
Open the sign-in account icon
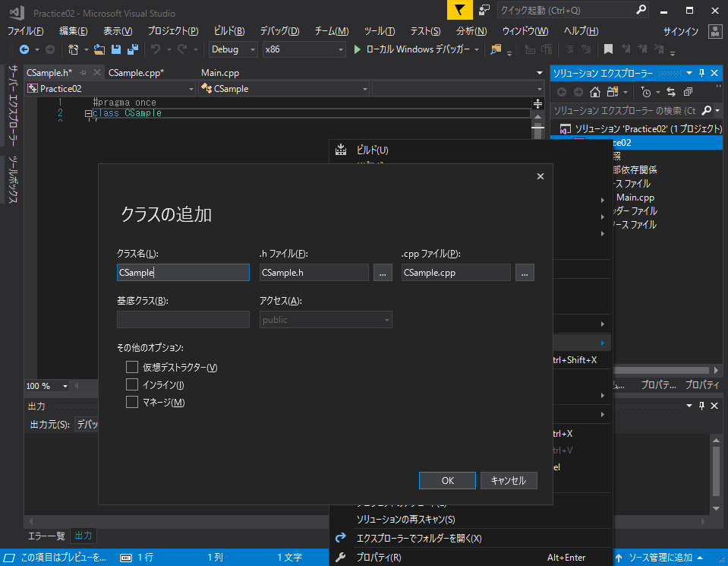[x=714, y=31]
